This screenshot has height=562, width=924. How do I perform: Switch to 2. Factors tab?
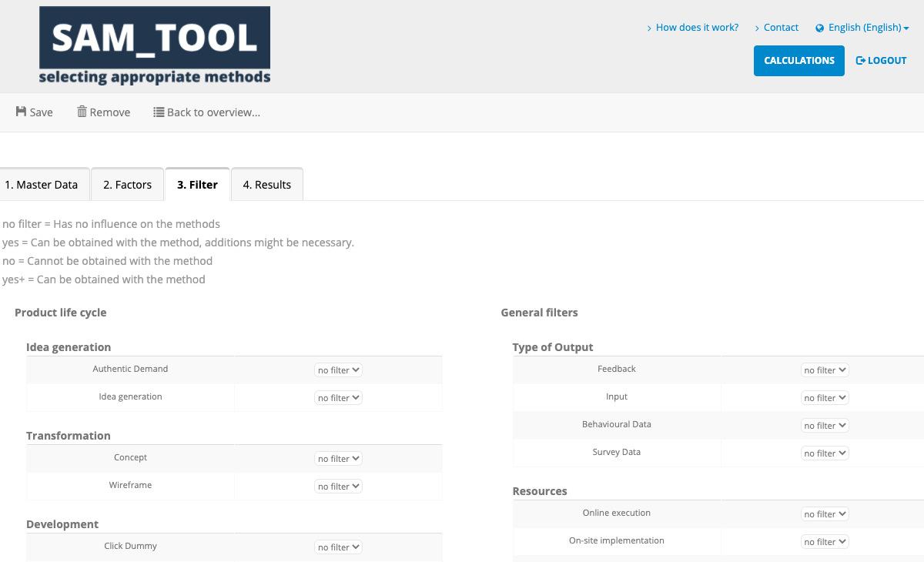[128, 185]
